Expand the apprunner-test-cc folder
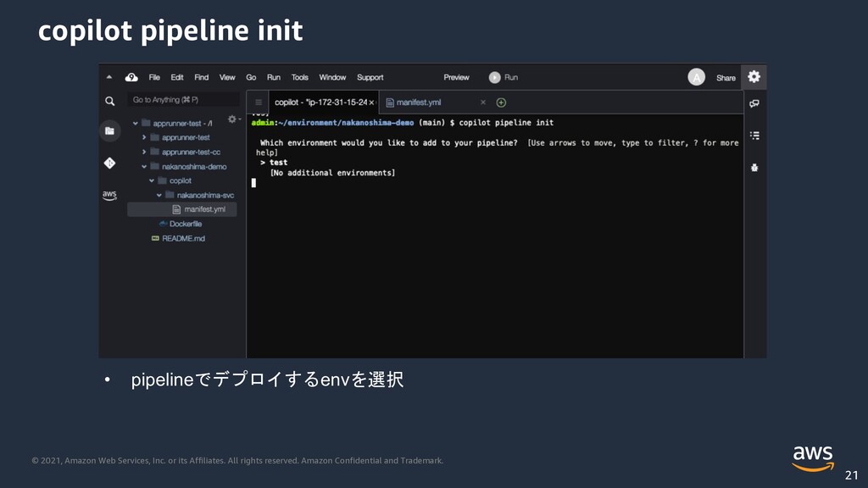The height and width of the screenshot is (488, 868). click(144, 152)
